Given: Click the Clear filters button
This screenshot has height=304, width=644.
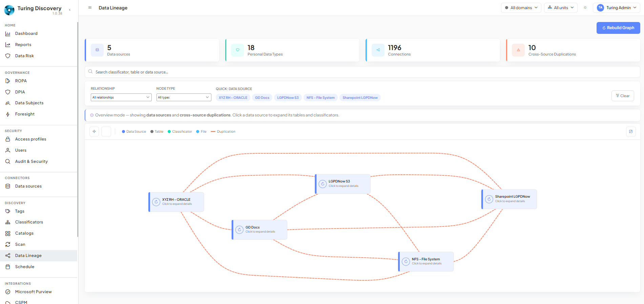Looking at the screenshot, I should click(623, 96).
